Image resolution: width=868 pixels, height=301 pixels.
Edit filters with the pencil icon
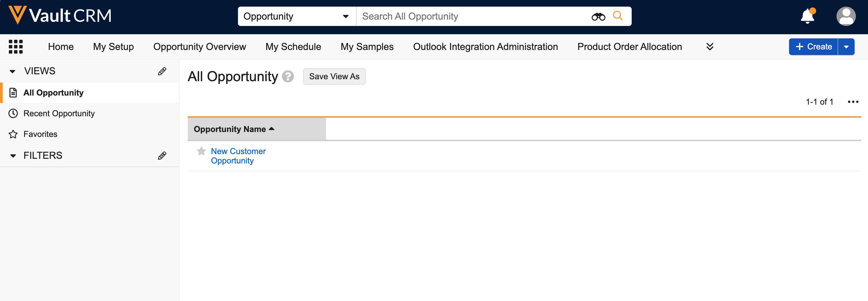pyautogui.click(x=162, y=155)
